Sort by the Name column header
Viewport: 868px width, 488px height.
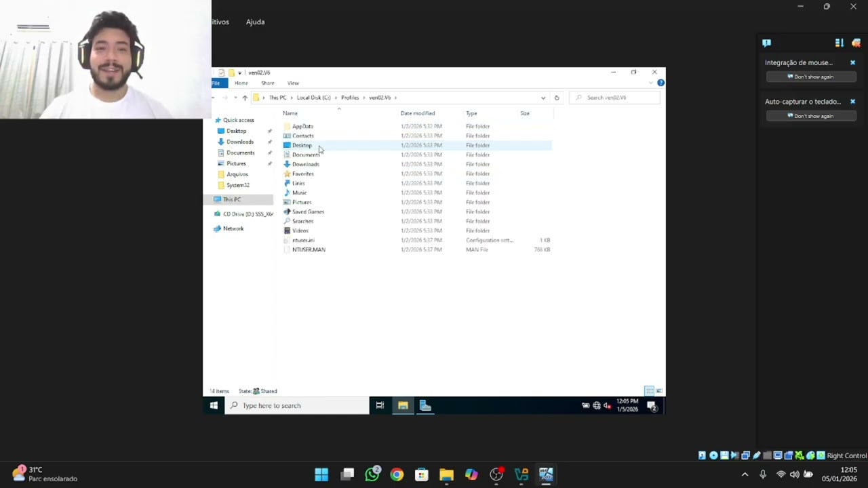point(290,113)
